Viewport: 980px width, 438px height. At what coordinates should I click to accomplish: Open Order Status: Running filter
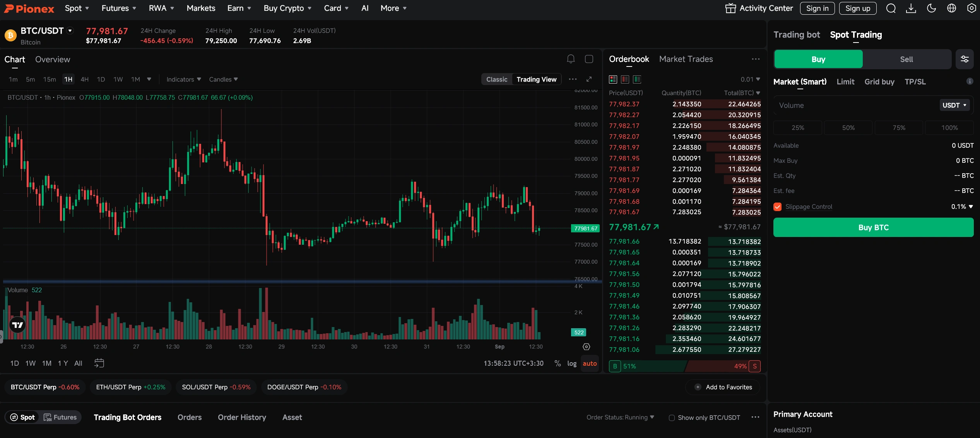tap(620, 417)
